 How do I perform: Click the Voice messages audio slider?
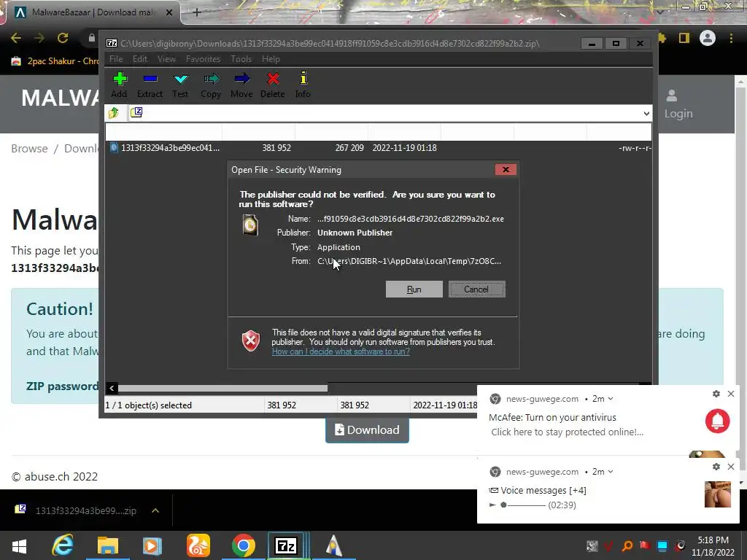coord(522,505)
